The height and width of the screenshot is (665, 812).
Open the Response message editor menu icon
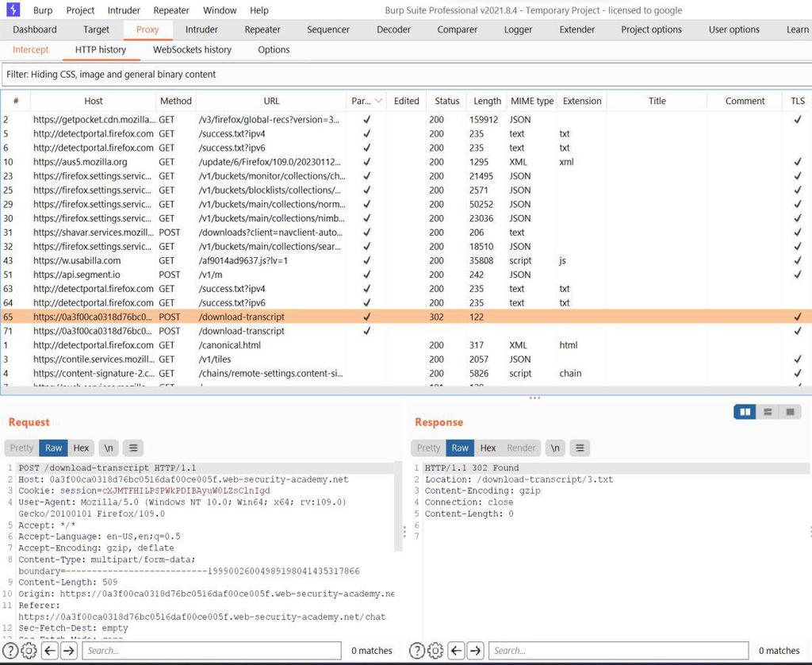point(580,448)
